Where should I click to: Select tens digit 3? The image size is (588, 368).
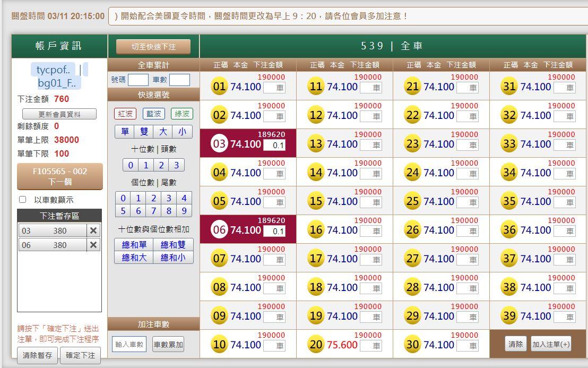(x=177, y=165)
